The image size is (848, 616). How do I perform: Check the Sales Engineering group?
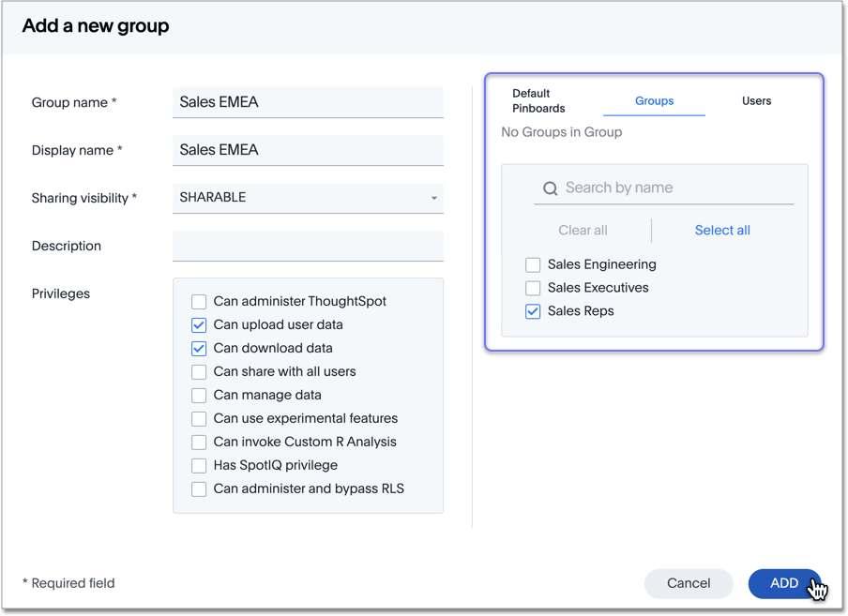[533, 264]
